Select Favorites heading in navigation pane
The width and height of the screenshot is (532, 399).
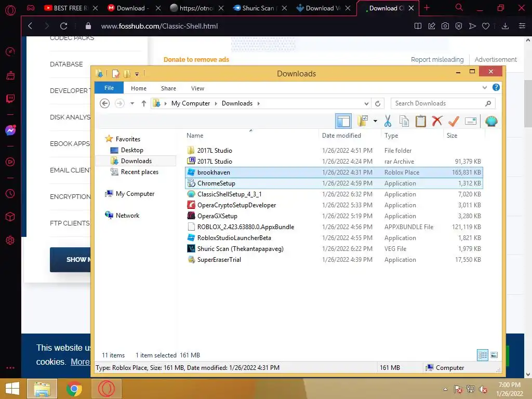pos(128,139)
